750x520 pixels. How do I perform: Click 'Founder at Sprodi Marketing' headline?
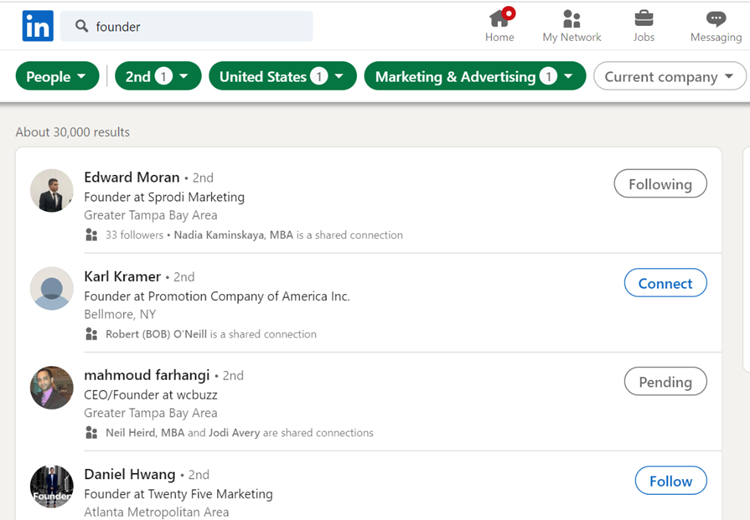(x=164, y=197)
